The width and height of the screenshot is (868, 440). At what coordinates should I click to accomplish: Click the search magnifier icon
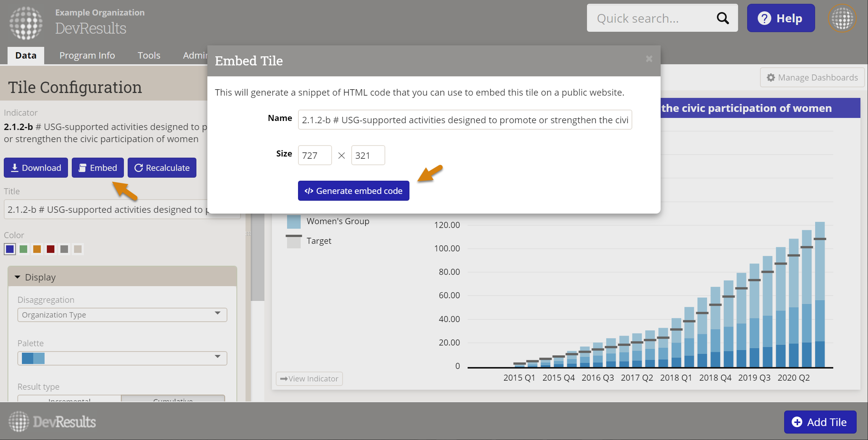[722, 18]
